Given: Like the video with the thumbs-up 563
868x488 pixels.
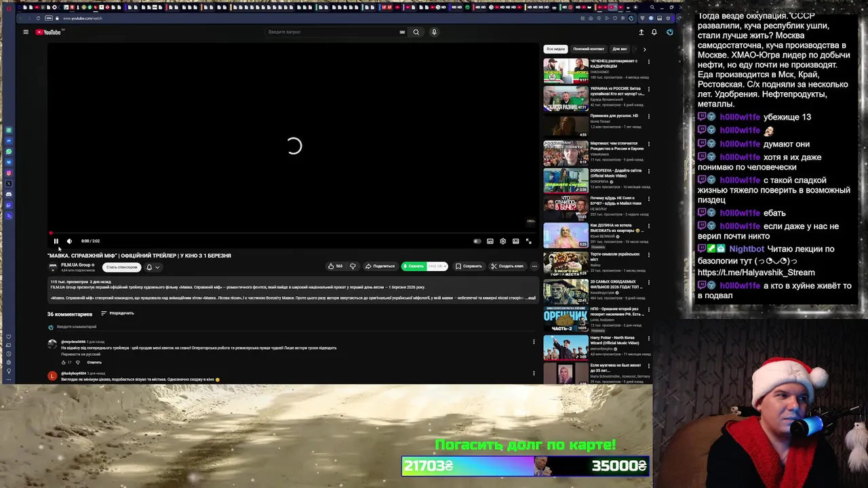Looking at the screenshot, I should click(x=335, y=266).
